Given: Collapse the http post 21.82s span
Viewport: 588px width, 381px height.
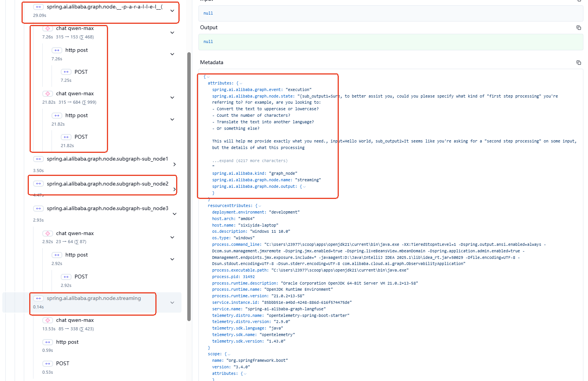Looking at the screenshot, I should (172, 119).
